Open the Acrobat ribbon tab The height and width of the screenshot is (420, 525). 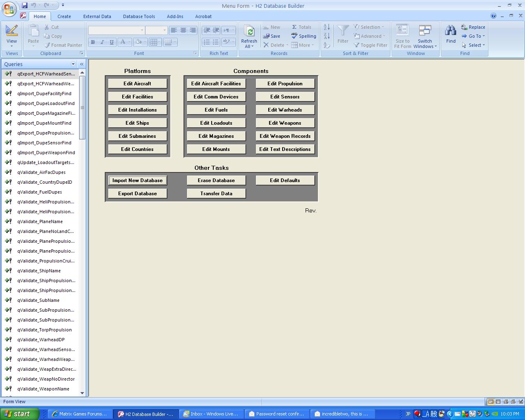[203, 16]
